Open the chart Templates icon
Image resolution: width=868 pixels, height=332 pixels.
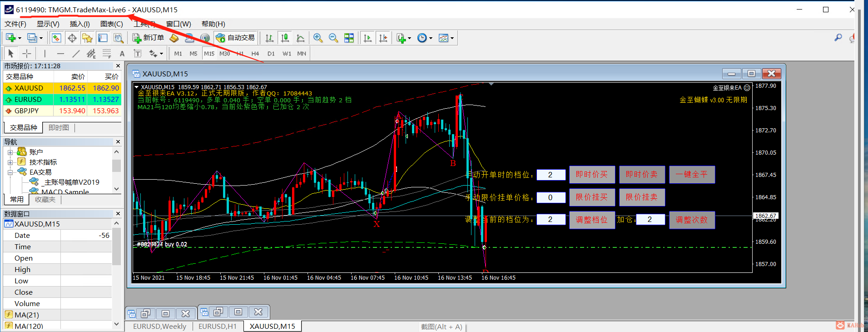[443, 38]
